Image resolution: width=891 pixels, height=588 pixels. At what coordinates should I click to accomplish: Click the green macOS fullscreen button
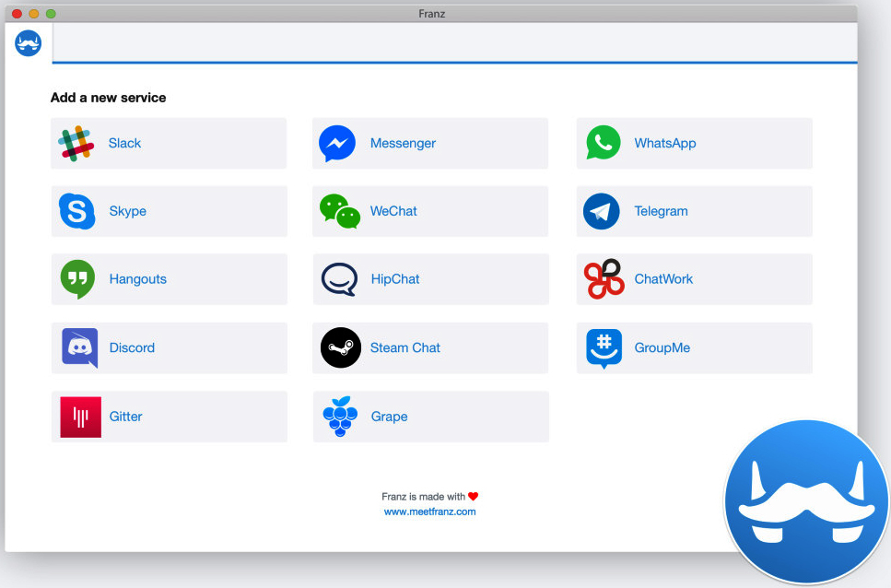(51, 14)
